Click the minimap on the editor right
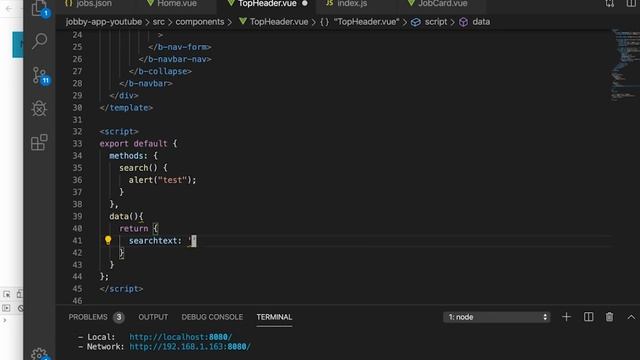 pos(625,65)
